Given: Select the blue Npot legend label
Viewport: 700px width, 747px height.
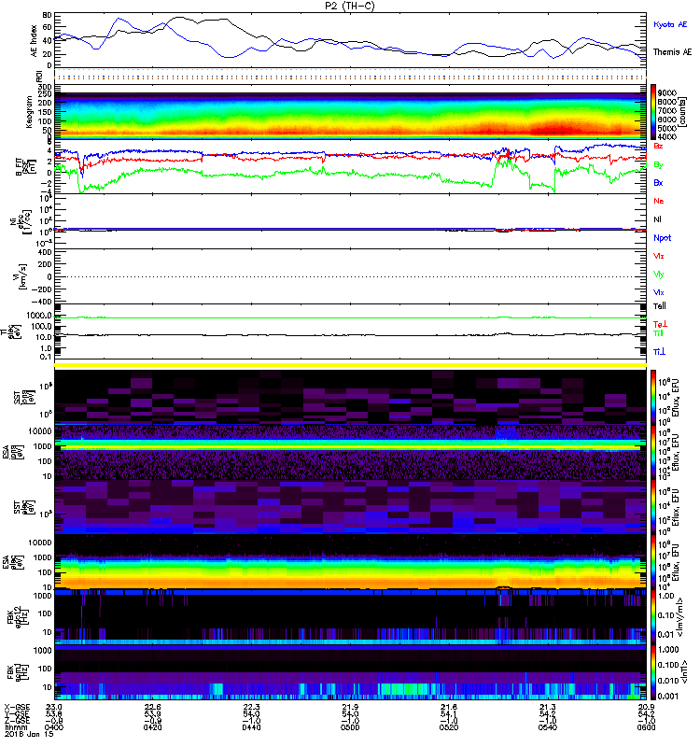Looking at the screenshot, I should click(663, 238).
